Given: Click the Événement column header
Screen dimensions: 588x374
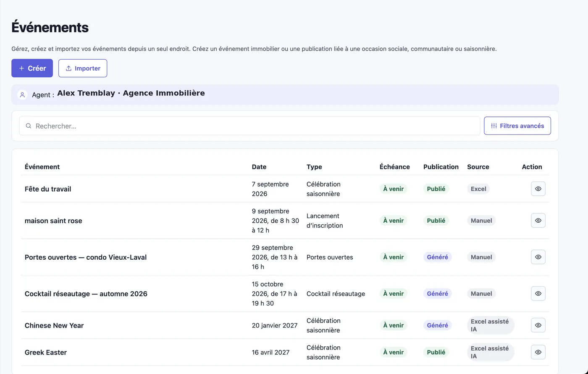Looking at the screenshot, I should tap(42, 167).
